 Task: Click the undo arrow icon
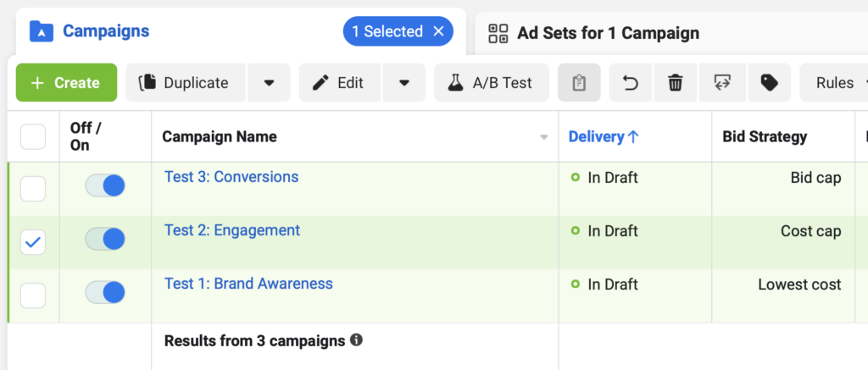click(631, 83)
